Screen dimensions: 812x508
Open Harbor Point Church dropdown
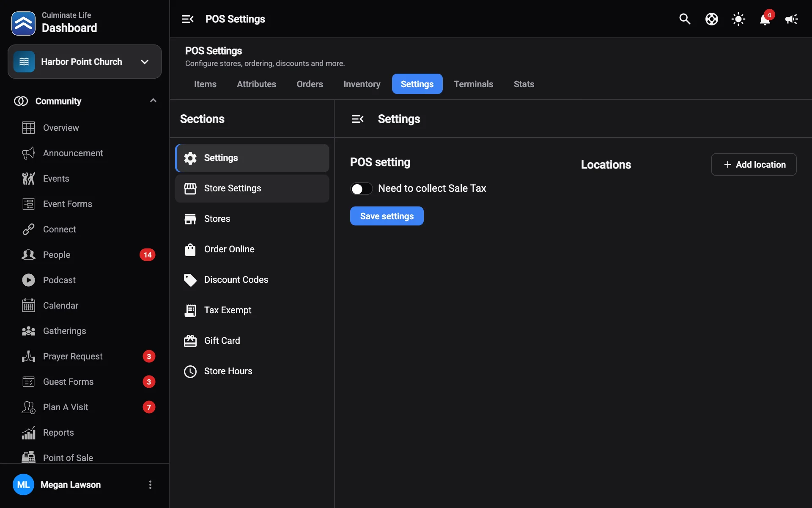point(85,62)
